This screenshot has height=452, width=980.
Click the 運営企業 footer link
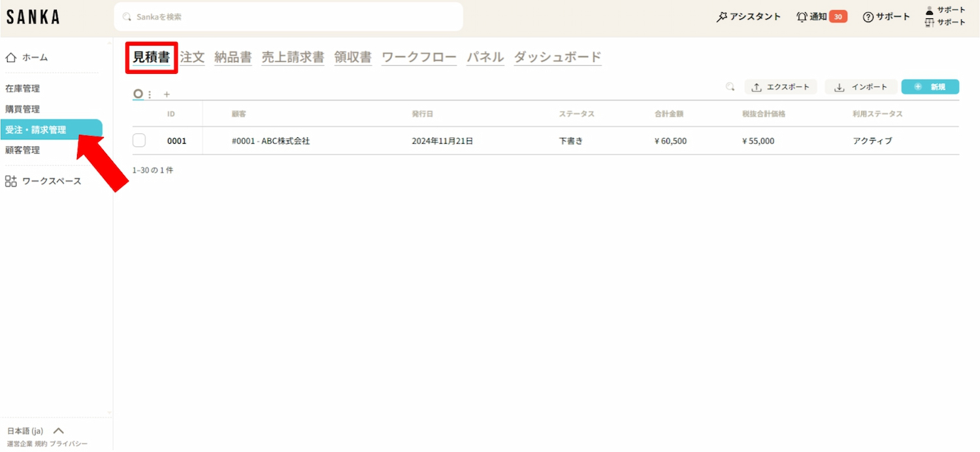click(20, 444)
